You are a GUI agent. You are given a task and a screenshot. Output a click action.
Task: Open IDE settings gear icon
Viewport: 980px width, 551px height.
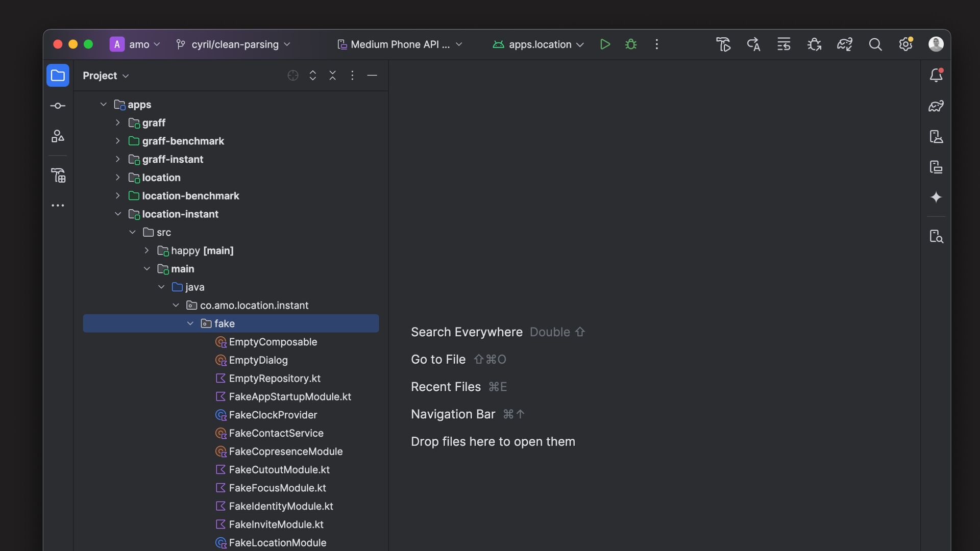point(905,44)
